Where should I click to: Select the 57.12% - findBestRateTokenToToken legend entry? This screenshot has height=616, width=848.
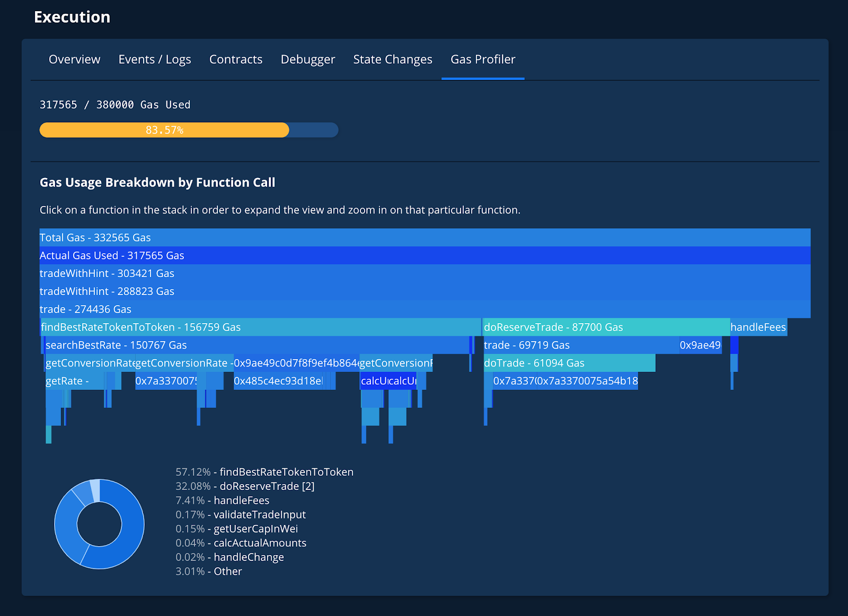coord(264,472)
